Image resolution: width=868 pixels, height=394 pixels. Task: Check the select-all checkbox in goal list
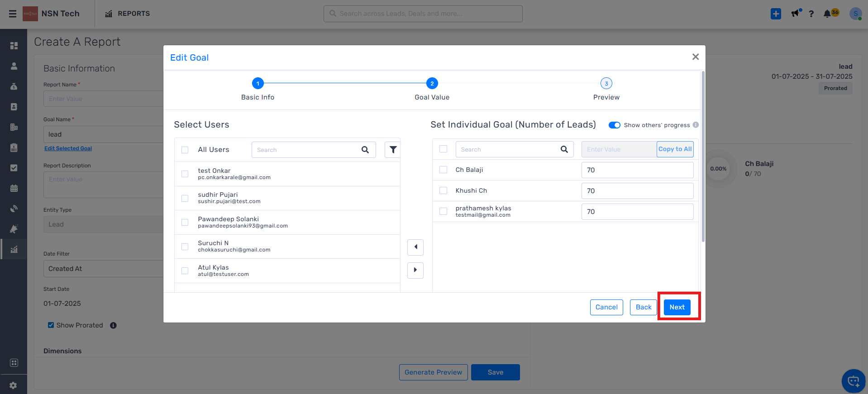coord(443,149)
